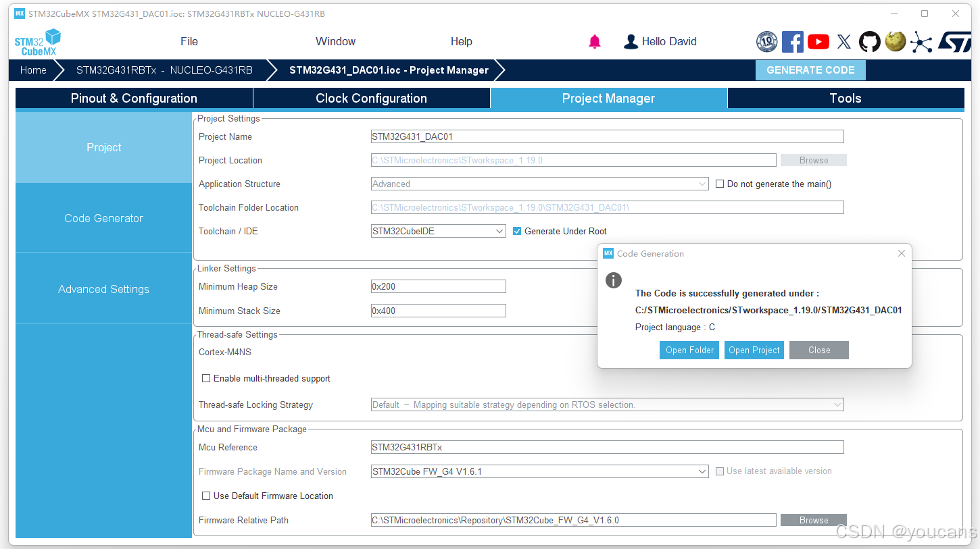Toggle Do not generate the main() checkbox

720,184
